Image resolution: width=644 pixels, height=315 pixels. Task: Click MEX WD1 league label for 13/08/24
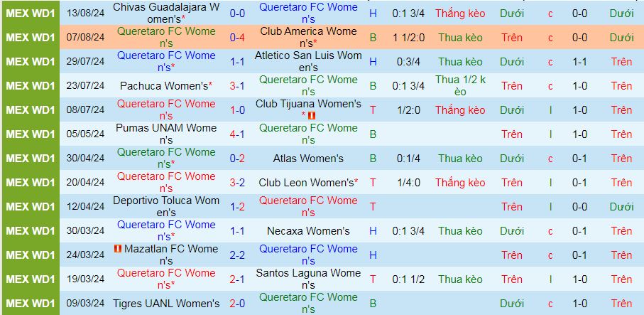pos(31,14)
